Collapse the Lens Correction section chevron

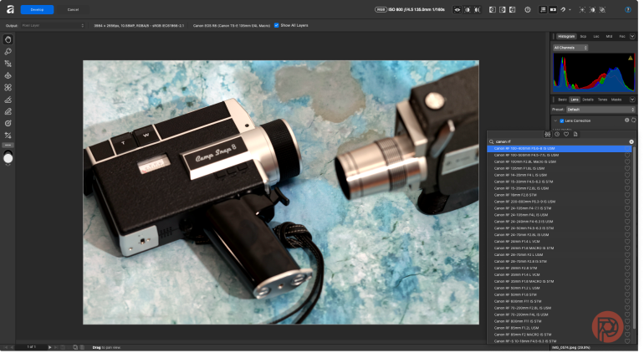(555, 120)
